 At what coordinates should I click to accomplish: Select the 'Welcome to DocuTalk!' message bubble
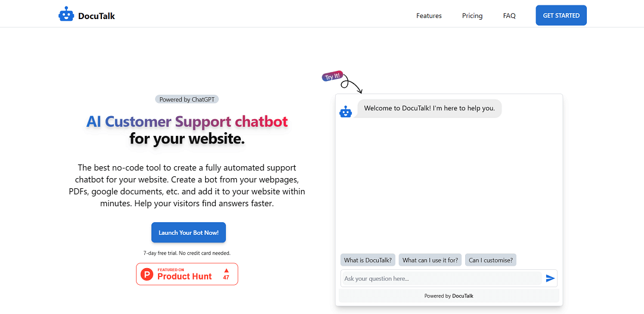(x=429, y=108)
